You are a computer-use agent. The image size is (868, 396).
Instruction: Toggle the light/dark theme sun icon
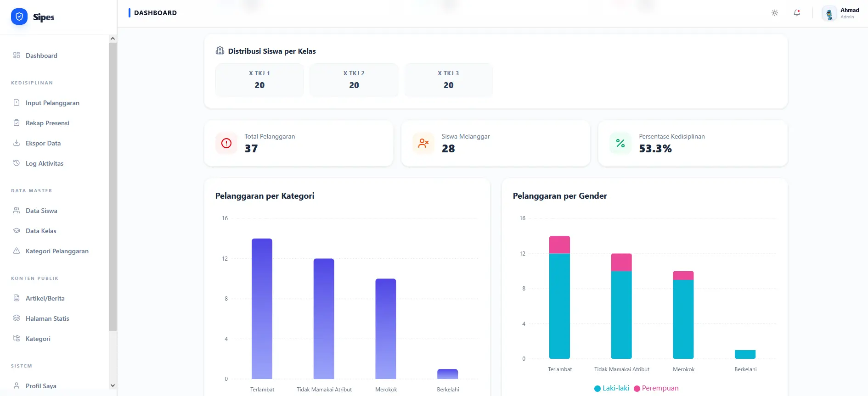[x=774, y=13]
